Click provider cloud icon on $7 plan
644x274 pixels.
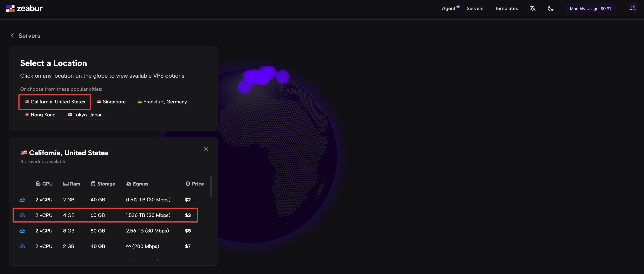pos(22,246)
